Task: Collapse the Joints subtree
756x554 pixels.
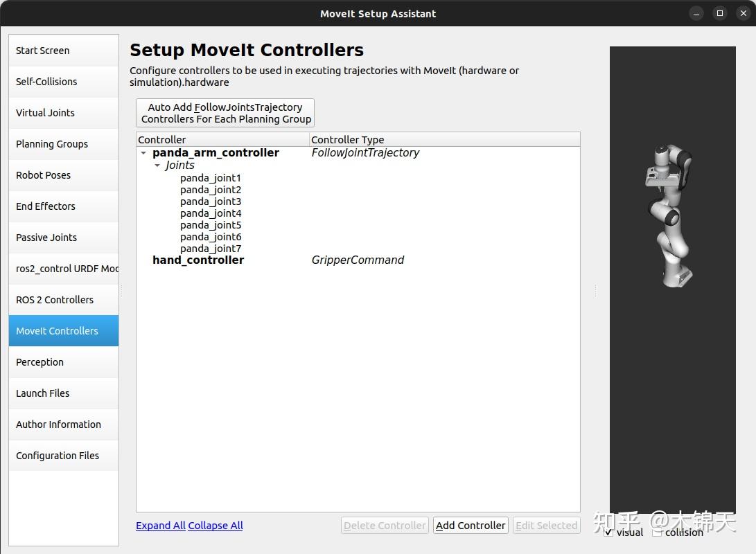Action: coord(157,166)
